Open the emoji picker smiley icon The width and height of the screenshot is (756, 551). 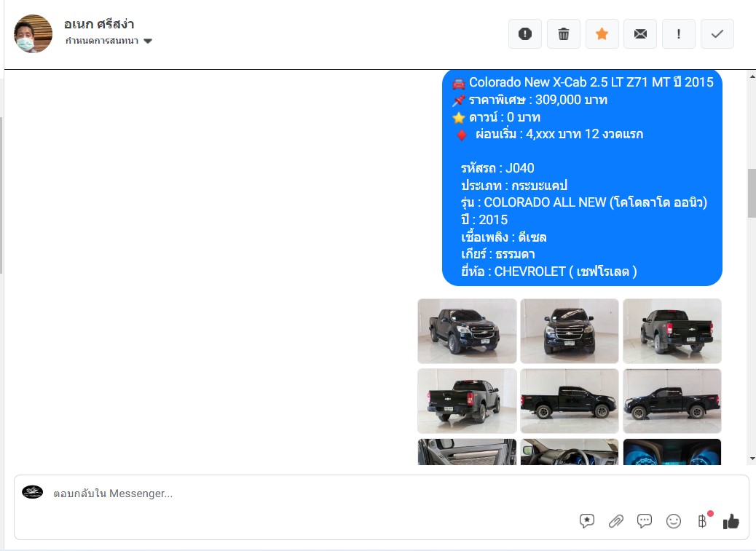click(x=674, y=521)
